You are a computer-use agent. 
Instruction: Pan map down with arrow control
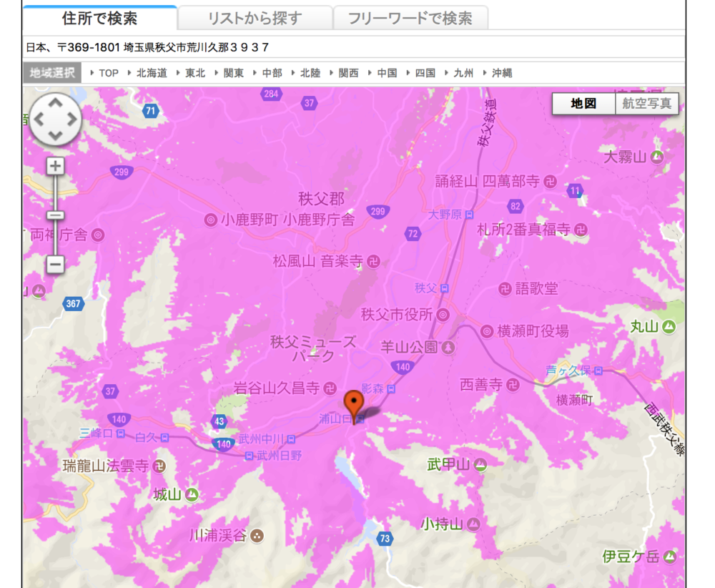[56, 134]
